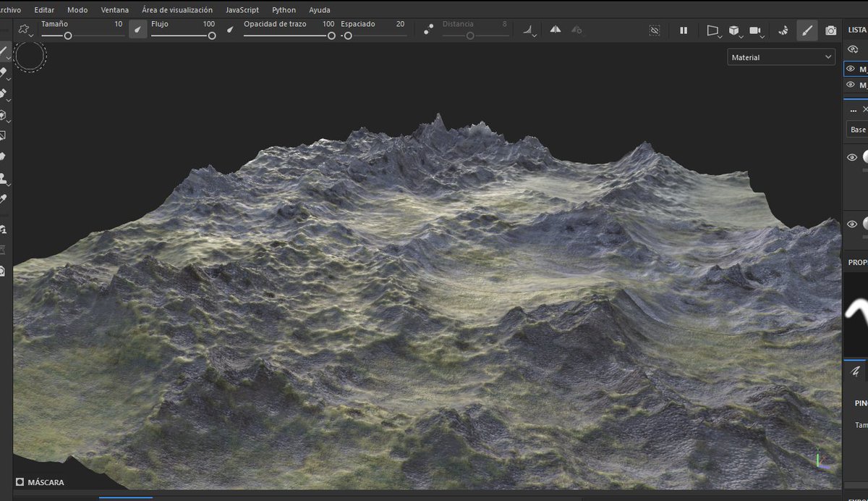Click the symmetry mirror icon
This screenshot has width=868, height=501.
coord(556,30)
